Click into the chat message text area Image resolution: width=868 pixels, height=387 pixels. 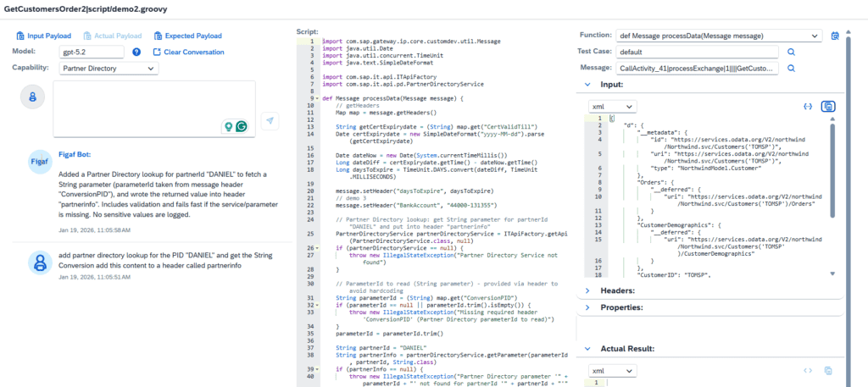tap(154, 109)
